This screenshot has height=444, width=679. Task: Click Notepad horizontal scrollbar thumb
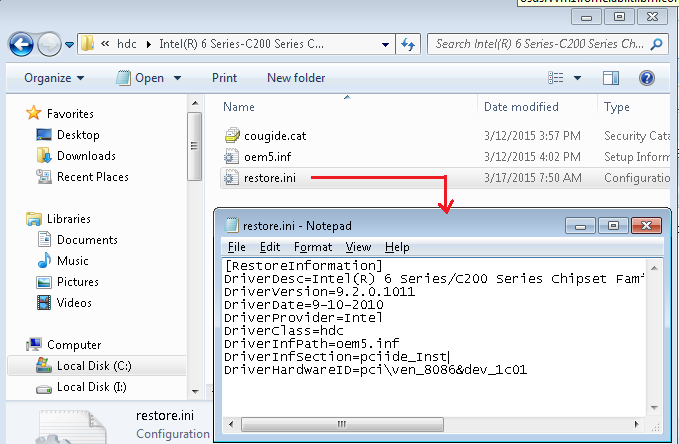click(342, 424)
